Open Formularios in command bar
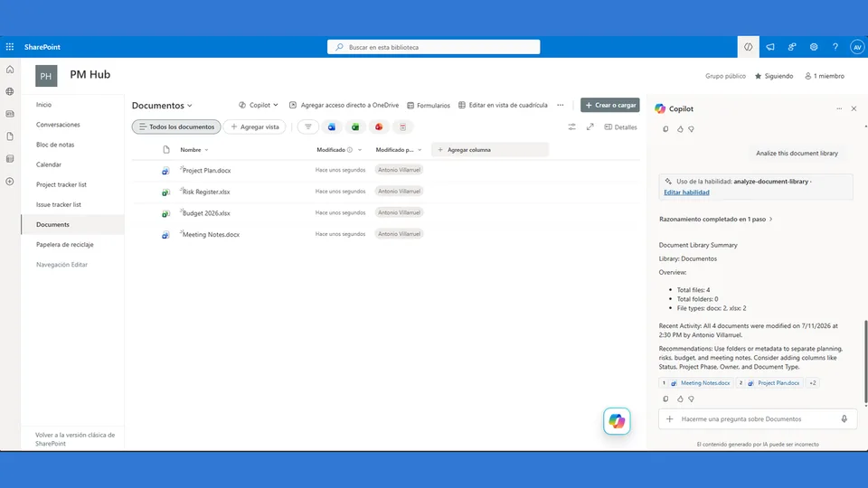 click(429, 105)
